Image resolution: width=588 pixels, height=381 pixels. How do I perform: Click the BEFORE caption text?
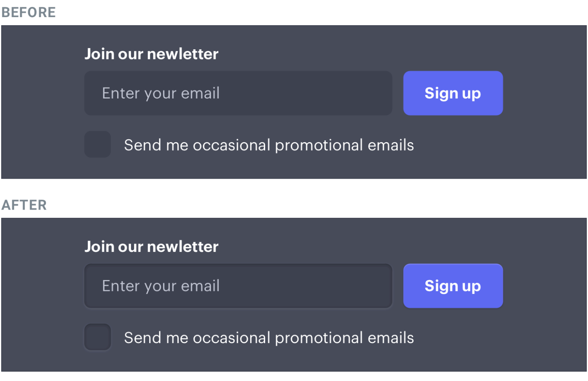[x=28, y=12]
